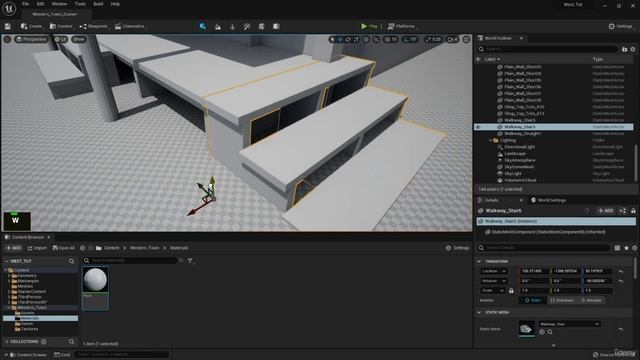
Task: Click Save All in Content Browser
Action: 64,248
